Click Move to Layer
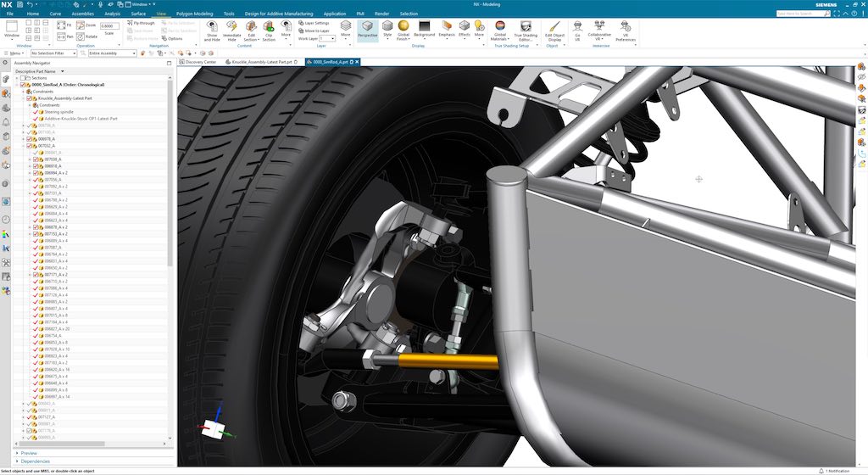This screenshot has width=868, height=475. coord(314,31)
